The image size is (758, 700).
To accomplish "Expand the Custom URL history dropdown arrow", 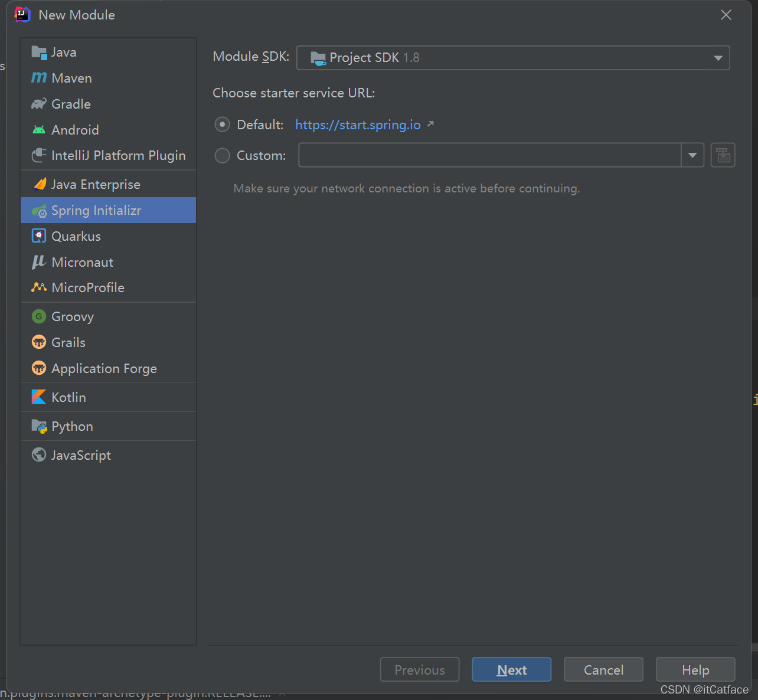I will [x=692, y=155].
